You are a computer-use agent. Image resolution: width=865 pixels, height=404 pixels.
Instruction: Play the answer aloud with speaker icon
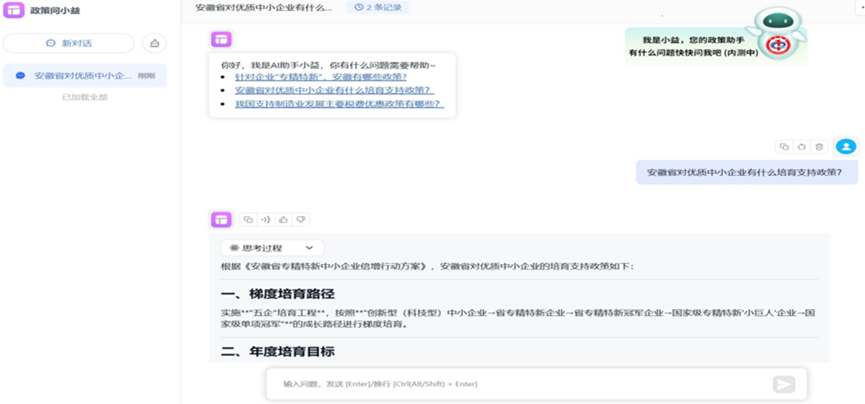[x=265, y=219]
